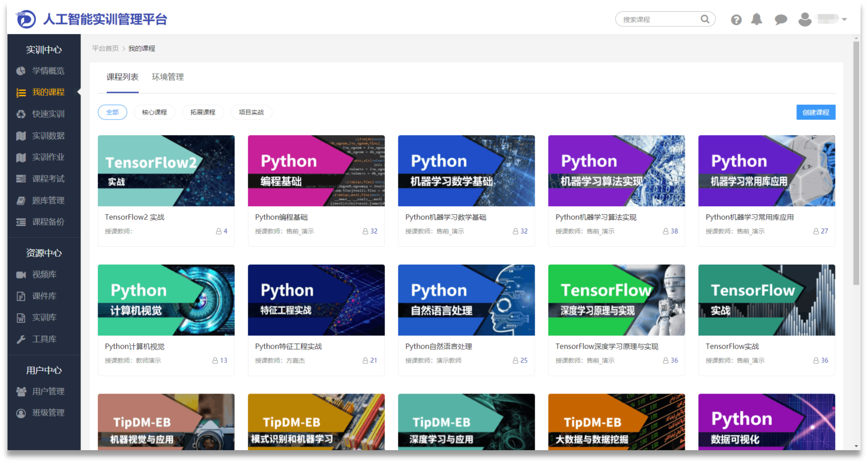Filter courses by 项目实战
The height and width of the screenshot is (463, 868).
[x=251, y=113]
